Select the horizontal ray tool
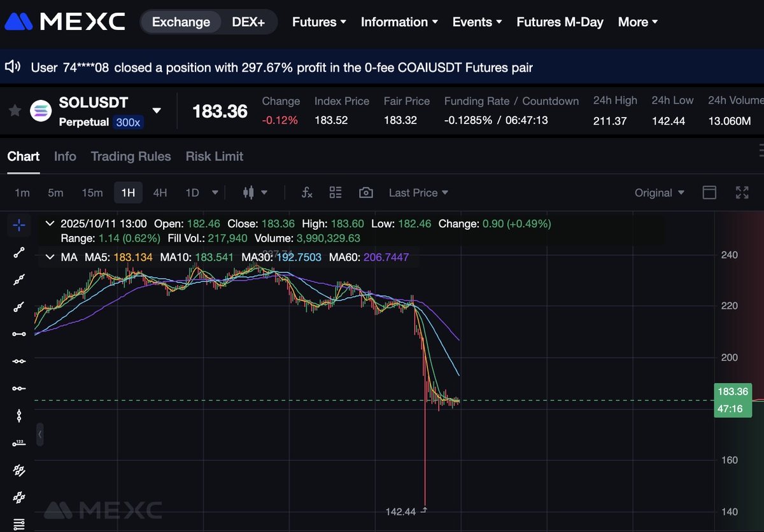 click(19, 388)
